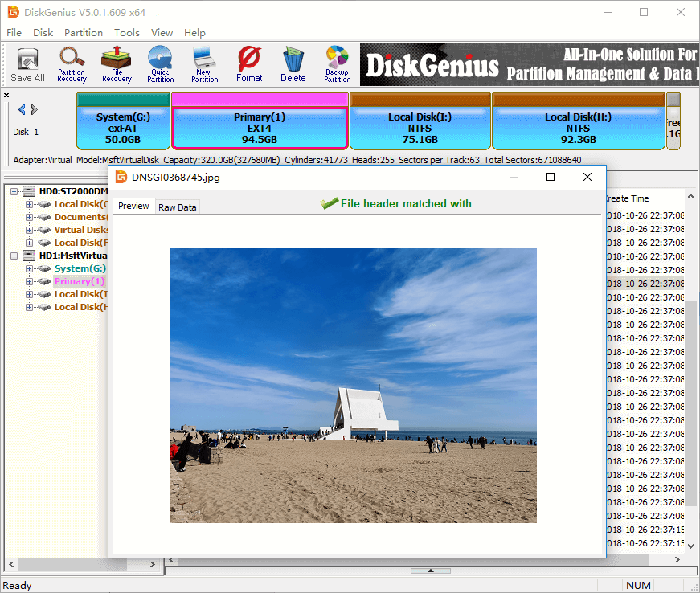
Task: Open the Backup Partition tool
Action: point(337,64)
